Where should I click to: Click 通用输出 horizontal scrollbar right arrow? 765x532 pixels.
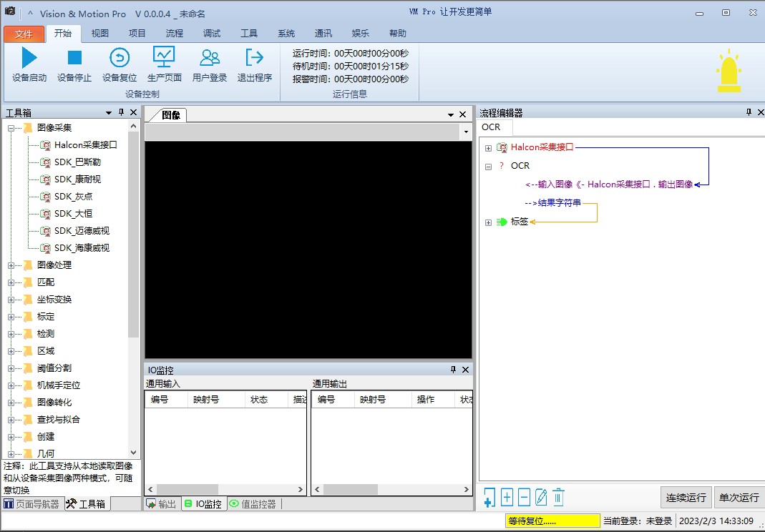[466, 489]
